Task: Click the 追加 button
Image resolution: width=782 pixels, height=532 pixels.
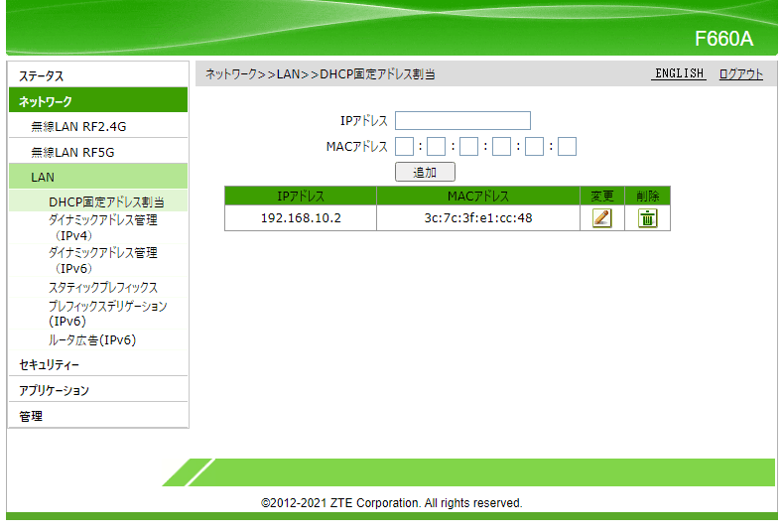Action: [x=425, y=172]
